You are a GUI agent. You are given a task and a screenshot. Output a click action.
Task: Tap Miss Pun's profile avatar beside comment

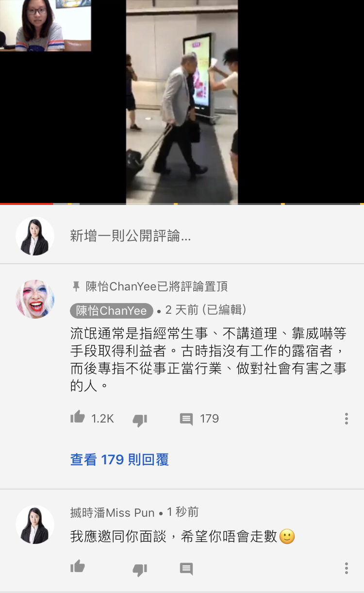[x=35, y=525]
